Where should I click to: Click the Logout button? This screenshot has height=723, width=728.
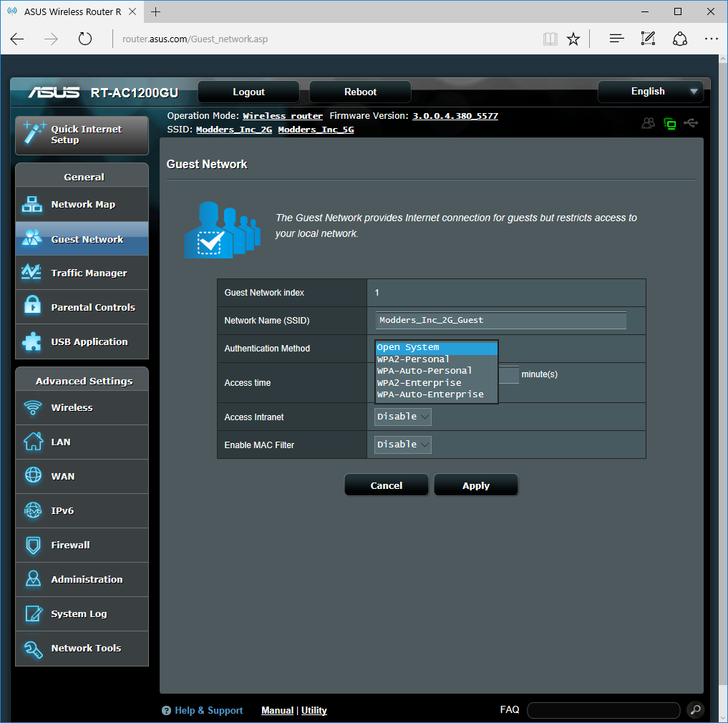(248, 92)
